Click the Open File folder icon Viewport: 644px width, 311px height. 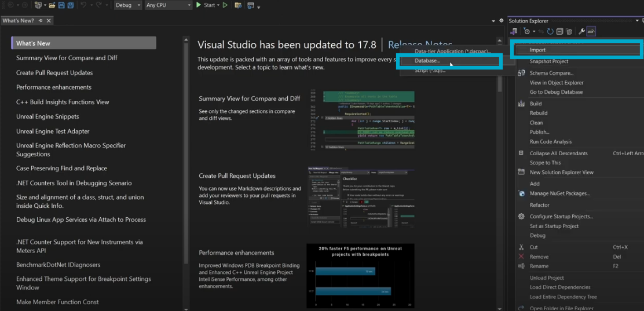tap(52, 5)
